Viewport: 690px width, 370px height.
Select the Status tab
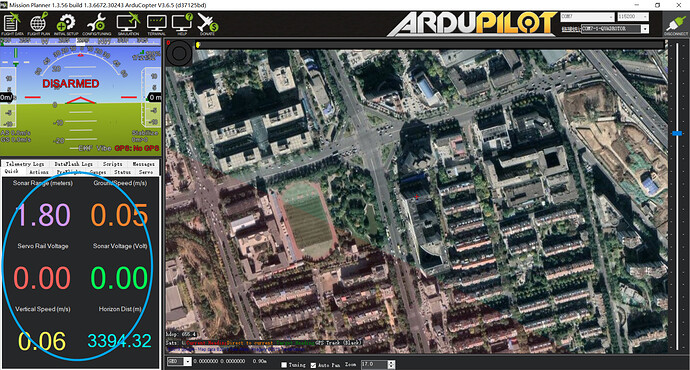click(x=122, y=172)
